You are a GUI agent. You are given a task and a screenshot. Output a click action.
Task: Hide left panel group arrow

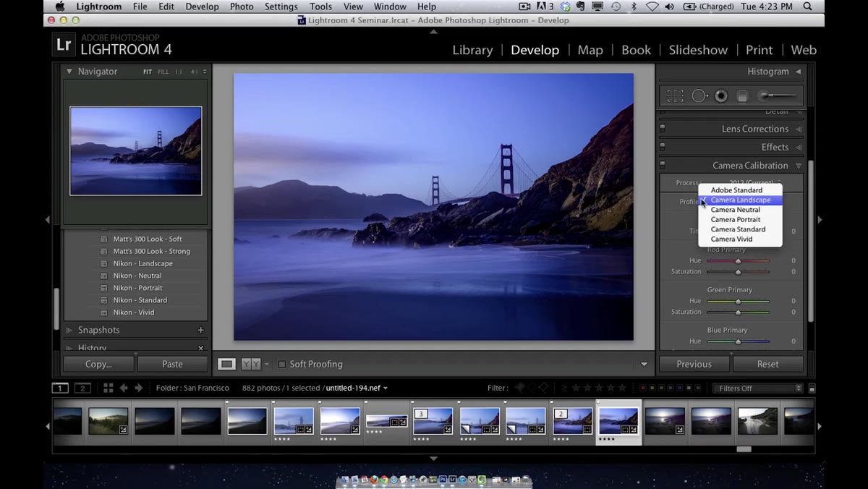(48, 219)
